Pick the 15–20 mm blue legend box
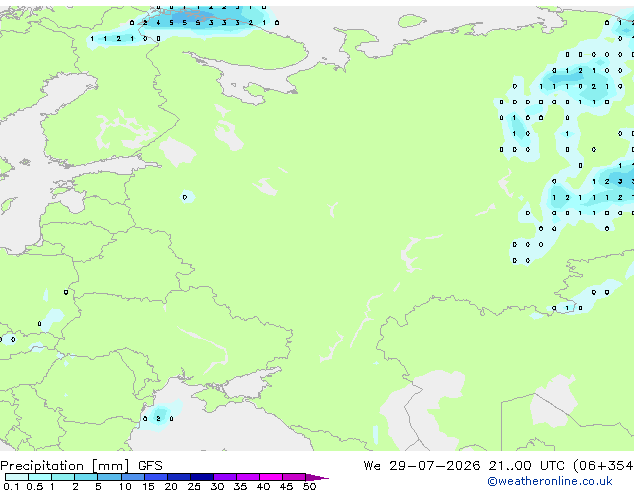634x490 pixels. click(156, 477)
